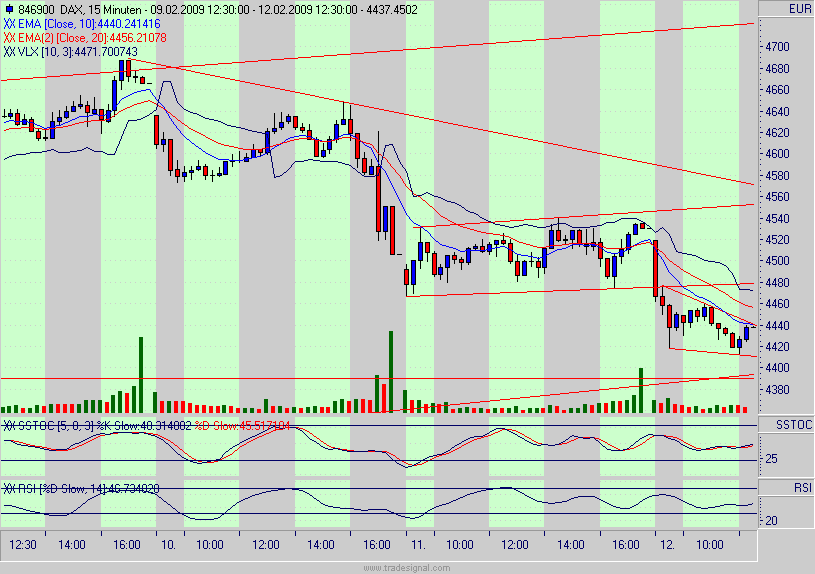Click the 4520 price axis label
The image size is (815, 574).
coord(777,239)
